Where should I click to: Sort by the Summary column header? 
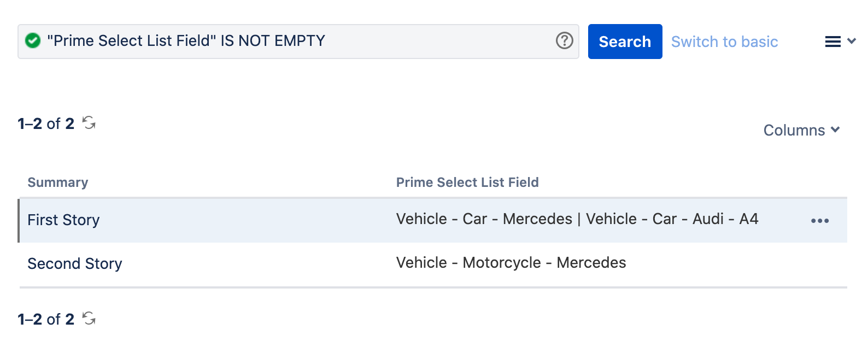point(57,182)
